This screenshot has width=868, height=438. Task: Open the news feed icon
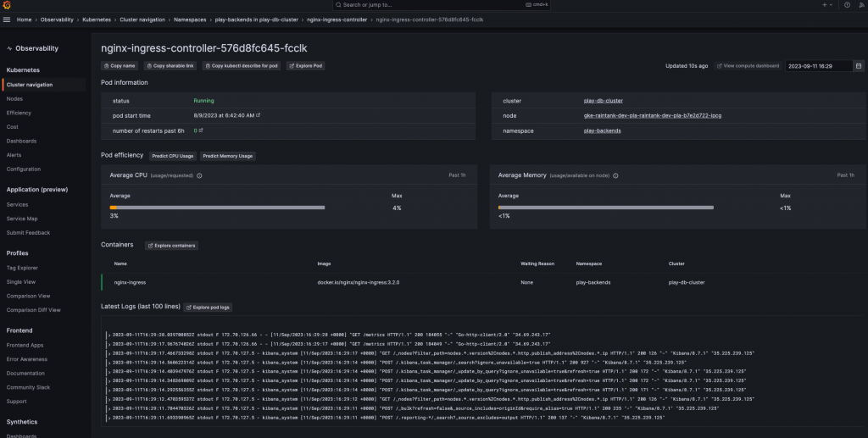[x=862, y=5]
